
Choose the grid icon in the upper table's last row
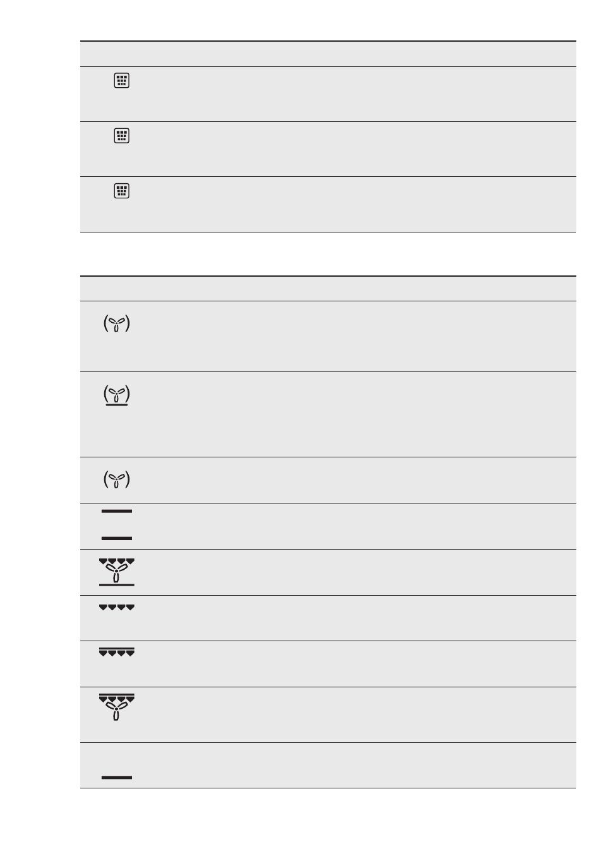click(x=122, y=191)
